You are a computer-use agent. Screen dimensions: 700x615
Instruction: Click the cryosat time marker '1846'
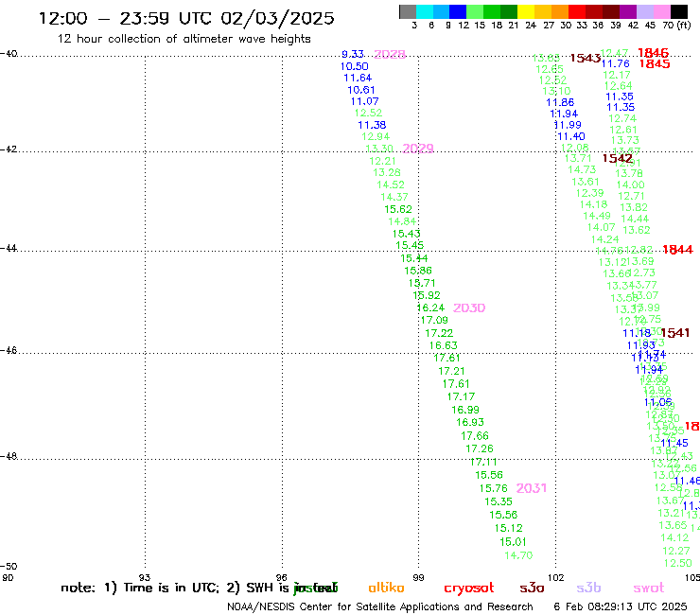click(x=653, y=53)
